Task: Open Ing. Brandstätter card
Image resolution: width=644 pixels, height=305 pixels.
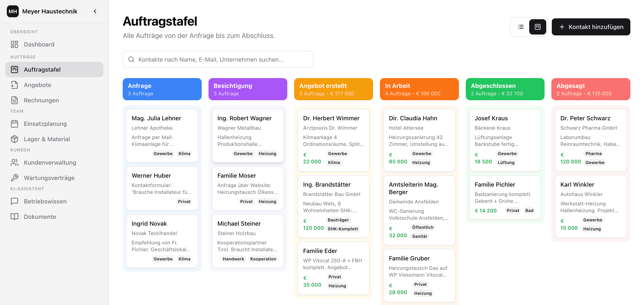Action: click(333, 206)
